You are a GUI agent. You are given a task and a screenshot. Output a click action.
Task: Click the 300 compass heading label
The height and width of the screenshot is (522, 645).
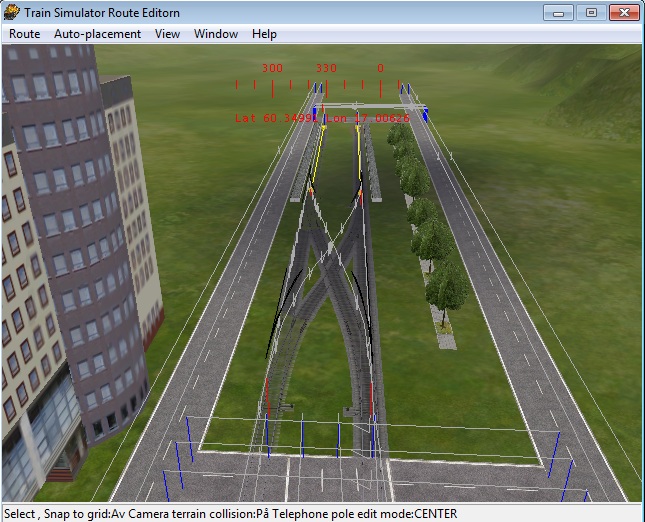(x=272, y=68)
